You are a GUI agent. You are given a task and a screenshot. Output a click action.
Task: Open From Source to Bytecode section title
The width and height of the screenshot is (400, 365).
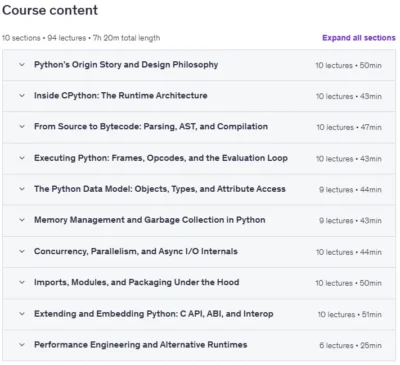coord(151,127)
